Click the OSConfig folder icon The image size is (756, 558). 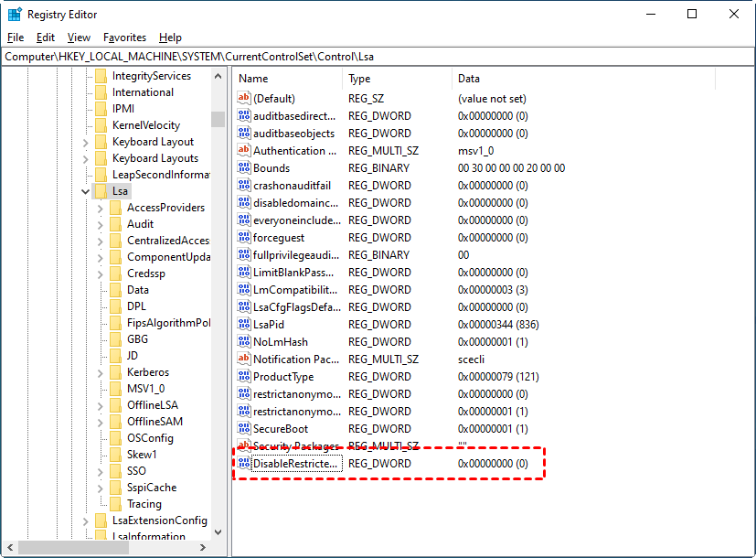pos(116,438)
